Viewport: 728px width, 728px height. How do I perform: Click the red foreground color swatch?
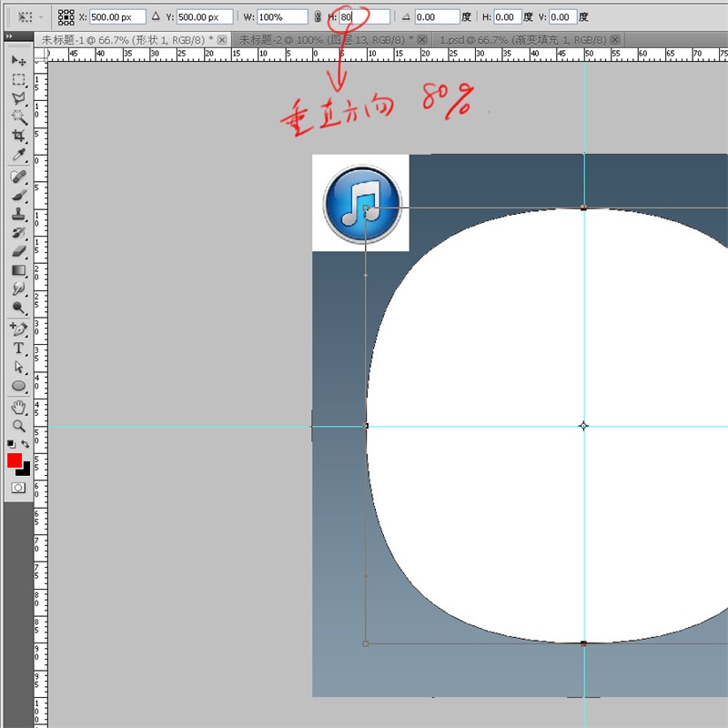[x=15, y=460]
